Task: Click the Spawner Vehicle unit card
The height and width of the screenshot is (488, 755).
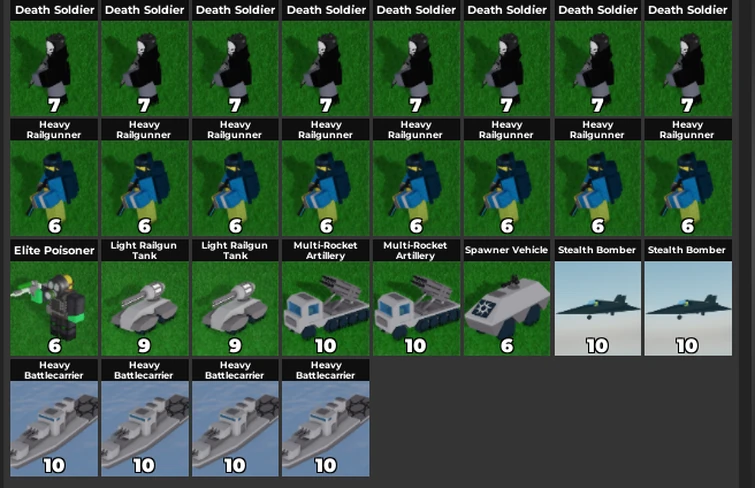Action: (x=507, y=298)
